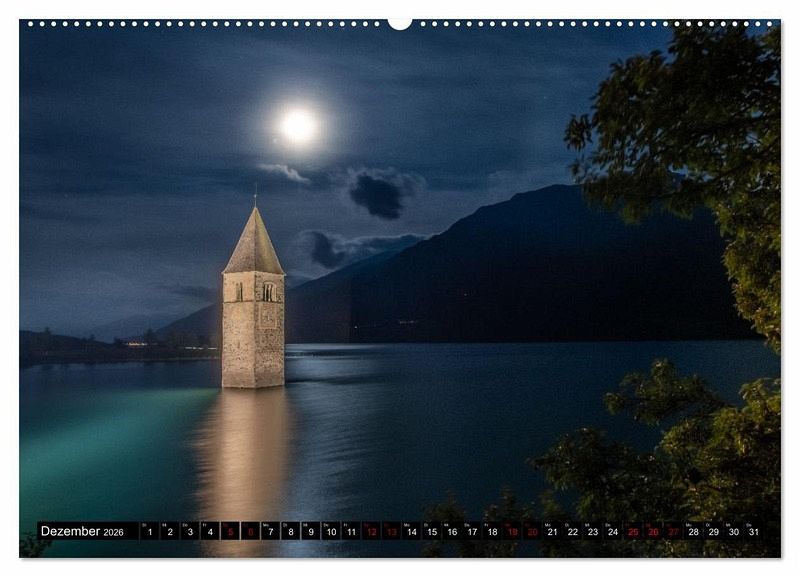Image resolution: width=800 pixels, height=577 pixels.
Task: Select day 29 in the calendar strip
Action: point(714,531)
